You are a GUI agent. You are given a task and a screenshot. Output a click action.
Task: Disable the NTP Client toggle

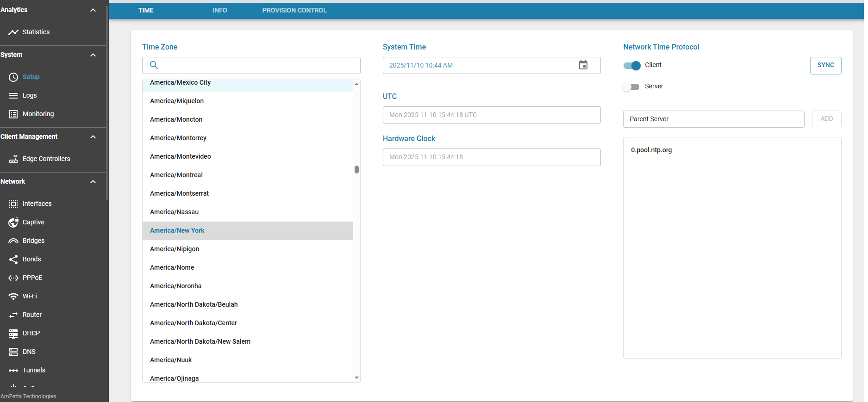(x=632, y=66)
